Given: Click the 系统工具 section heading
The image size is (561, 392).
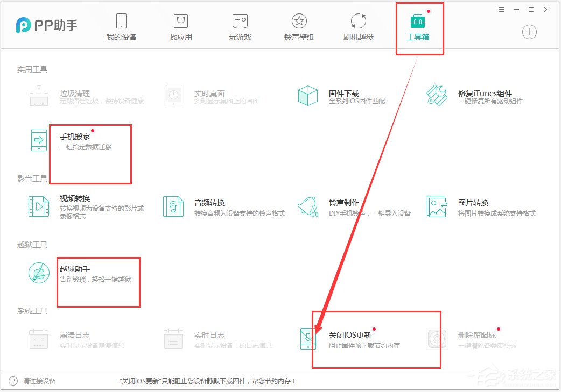Looking at the screenshot, I should click(32, 311).
